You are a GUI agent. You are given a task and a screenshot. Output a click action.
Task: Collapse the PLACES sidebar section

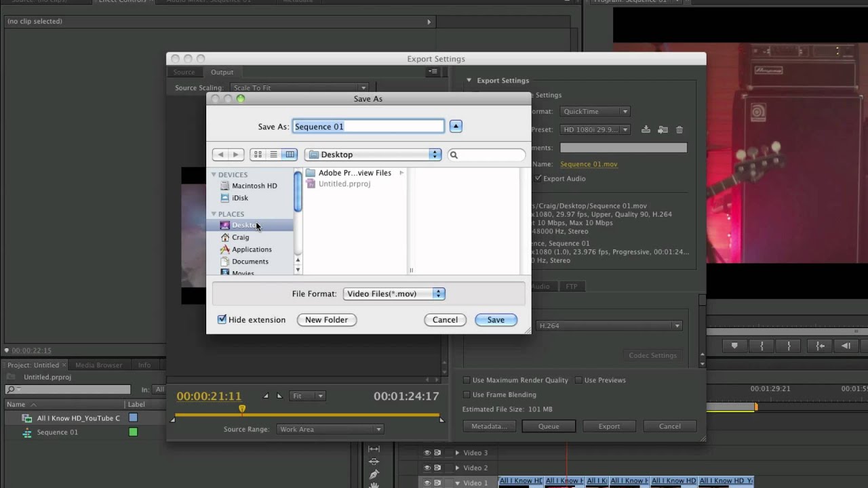pyautogui.click(x=214, y=214)
